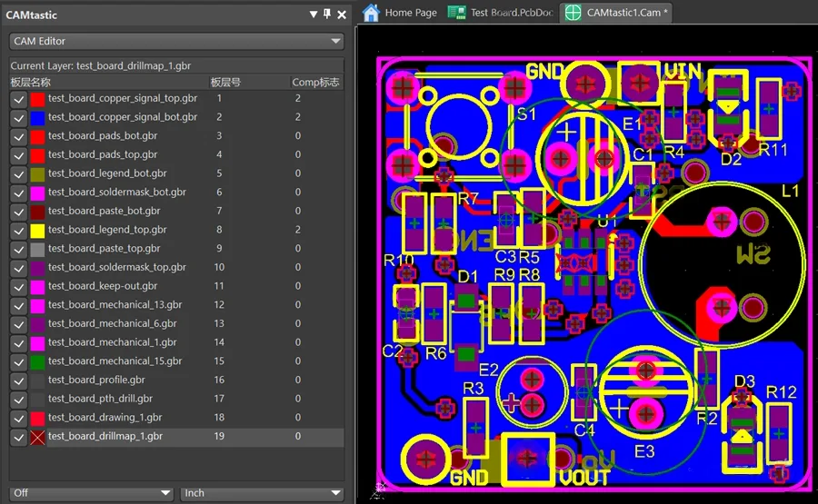Click the crossed-out drillmap_1 layer color icon

[x=37, y=437]
